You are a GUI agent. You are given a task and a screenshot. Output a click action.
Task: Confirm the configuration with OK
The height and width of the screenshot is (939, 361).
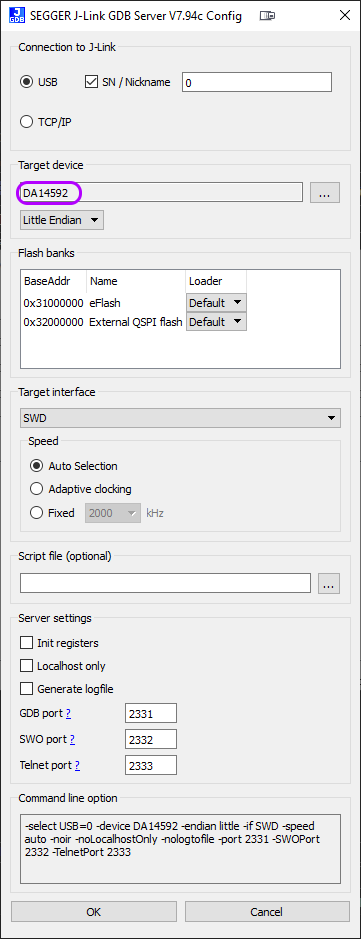pos(94,912)
